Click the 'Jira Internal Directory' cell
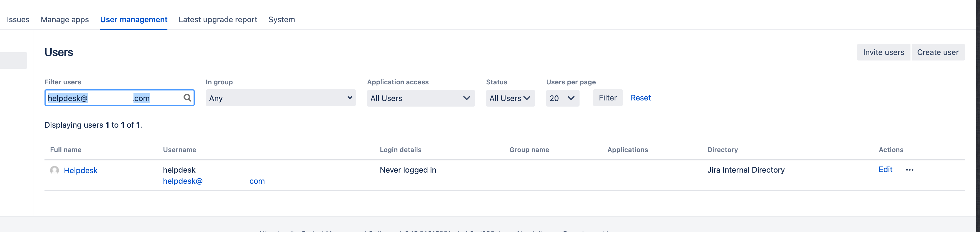This screenshot has height=232, width=980. [746, 170]
